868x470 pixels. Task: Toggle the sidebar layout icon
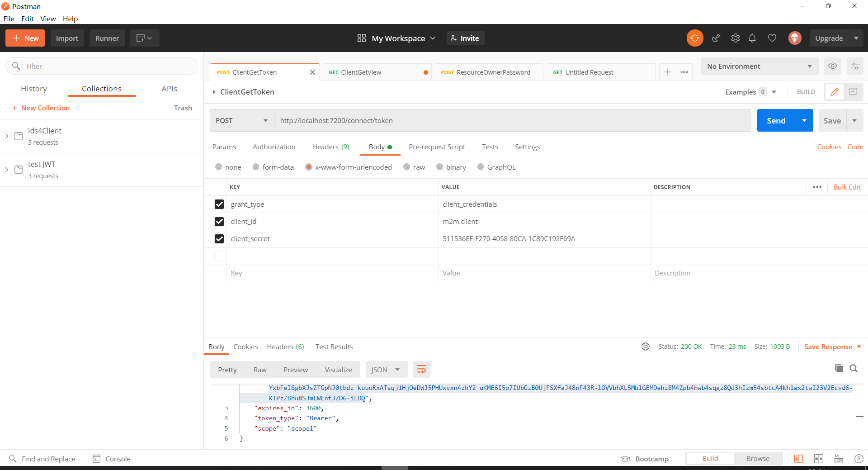tap(799, 459)
